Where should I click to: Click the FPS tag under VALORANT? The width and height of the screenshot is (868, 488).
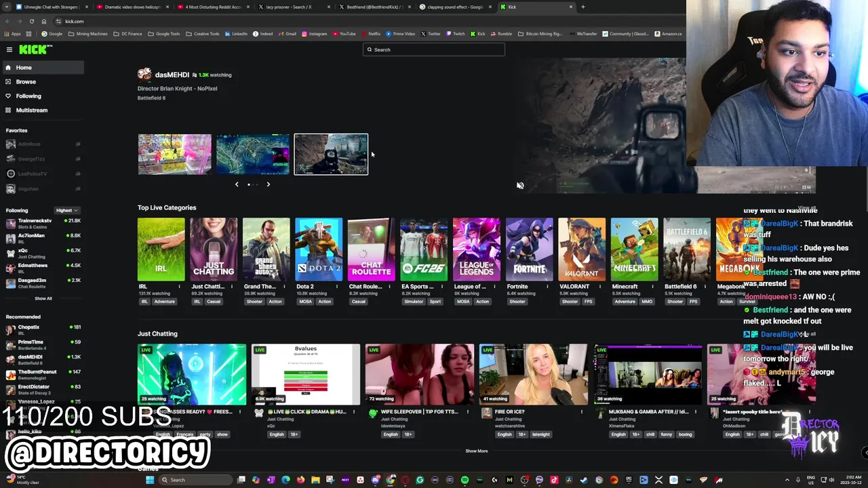coord(588,302)
